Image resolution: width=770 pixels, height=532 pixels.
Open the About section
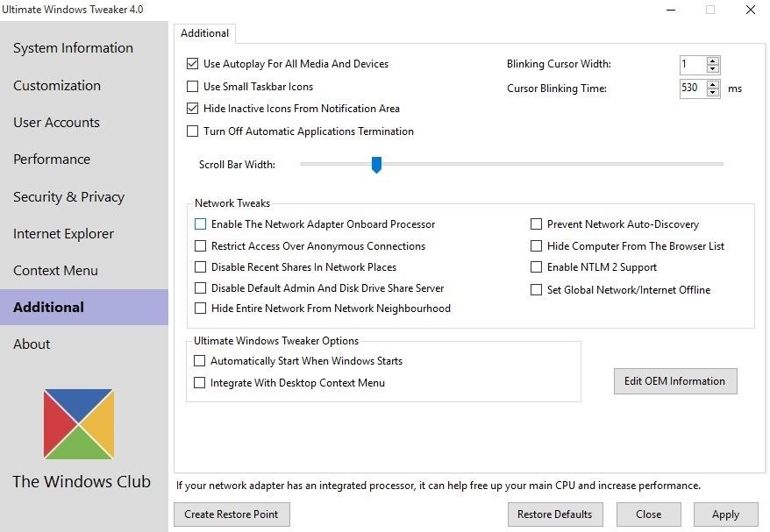coord(32,344)
